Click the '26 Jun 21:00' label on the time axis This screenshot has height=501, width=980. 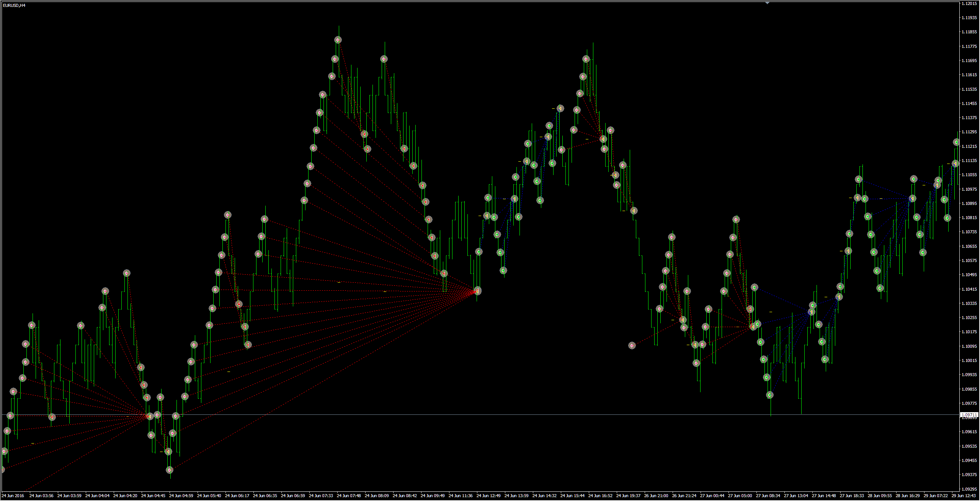(x=656, y=496)
